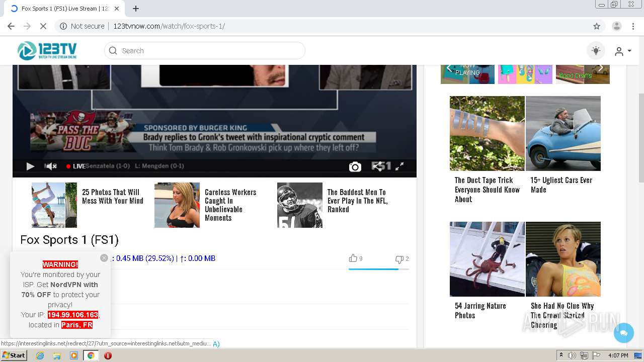644x362 pixels.
Task: Show hidden system tray icons
Action: coord(561,355)
